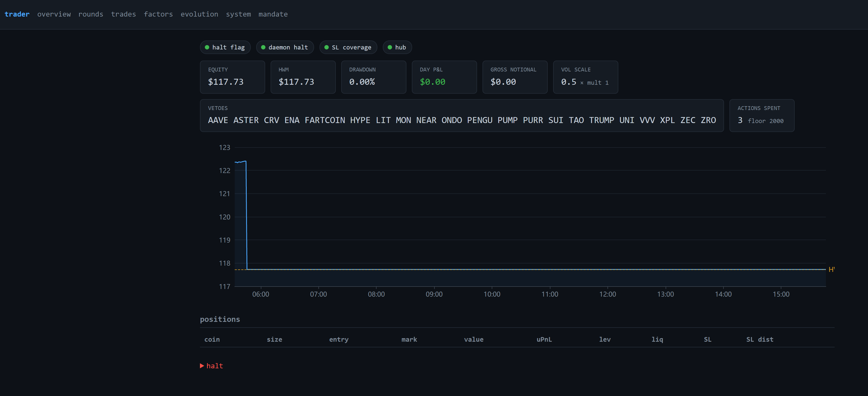Click the positions section heading
This screenshot has width=868, height=396.
220,319
